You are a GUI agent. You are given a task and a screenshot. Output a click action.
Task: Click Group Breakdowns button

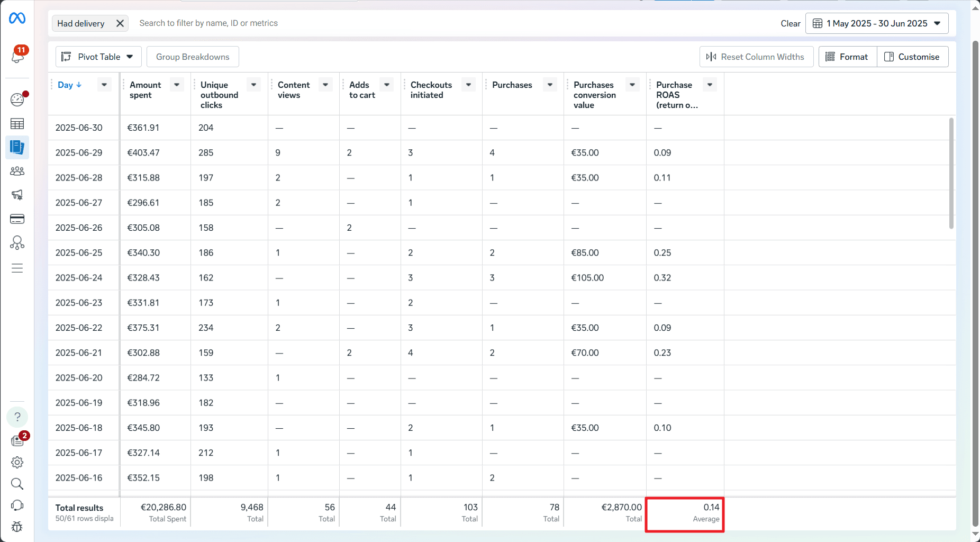pyautogui.click(x=193, y=57)
